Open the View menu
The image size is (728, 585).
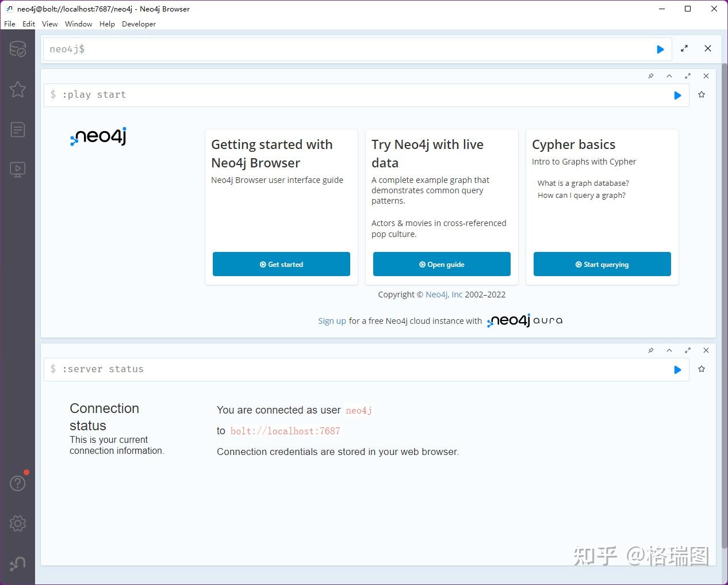[x=50, y=24]
